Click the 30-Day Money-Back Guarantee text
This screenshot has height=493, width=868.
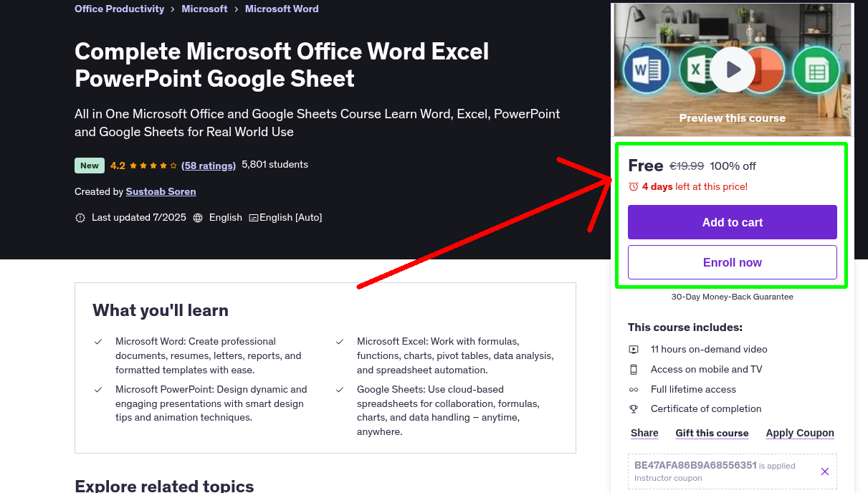point(733,297)
